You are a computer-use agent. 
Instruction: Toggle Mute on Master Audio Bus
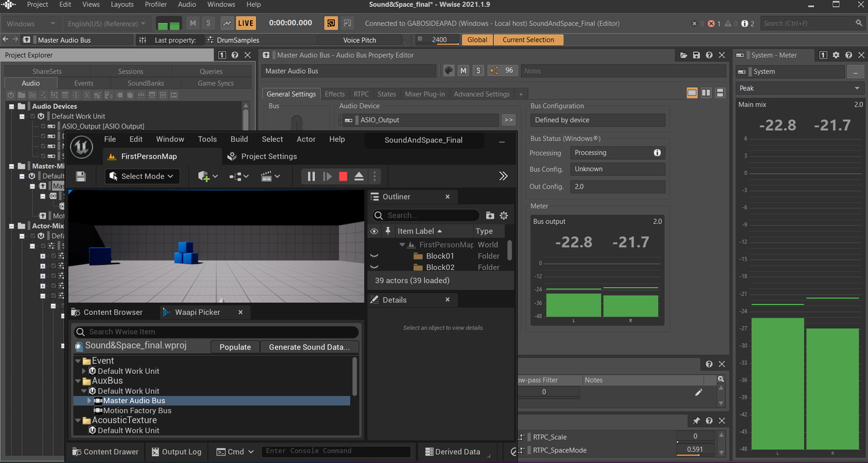coord(463,71)
